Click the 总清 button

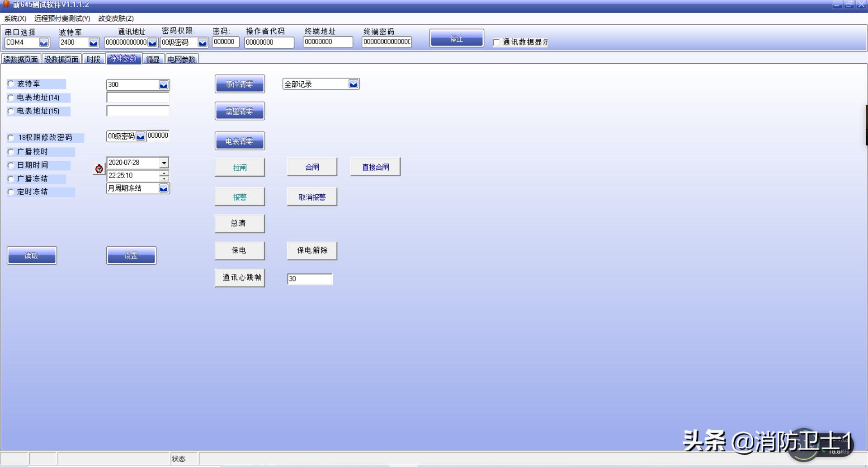point(240,224)
